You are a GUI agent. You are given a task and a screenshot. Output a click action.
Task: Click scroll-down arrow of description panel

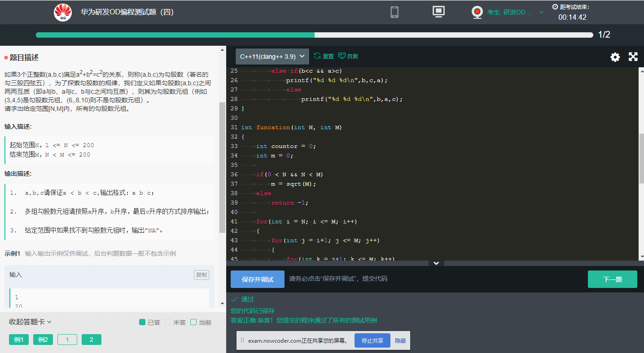[222, 304]
